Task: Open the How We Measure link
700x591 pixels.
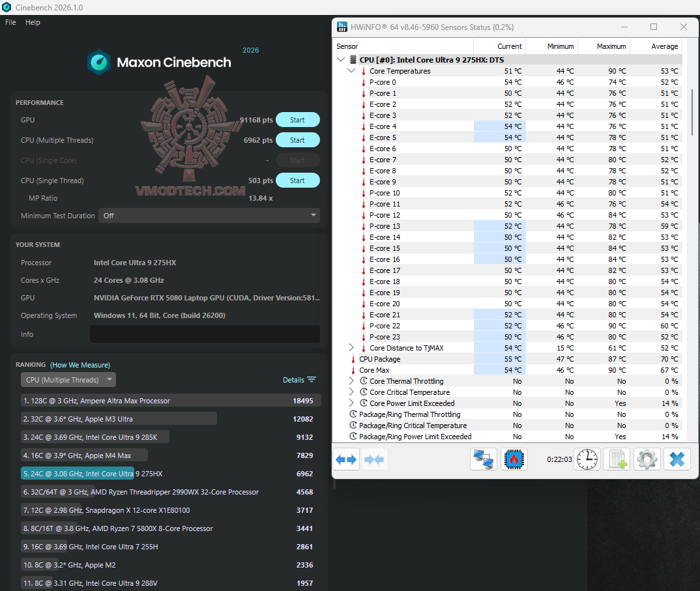Action: (80, 365)
